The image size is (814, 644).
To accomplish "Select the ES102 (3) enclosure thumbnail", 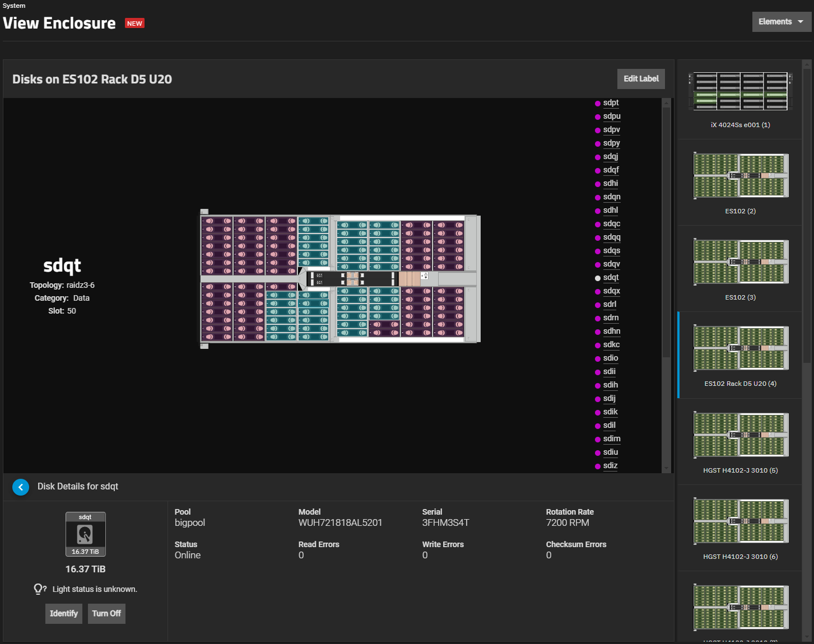I will click(x=740, y=262).
